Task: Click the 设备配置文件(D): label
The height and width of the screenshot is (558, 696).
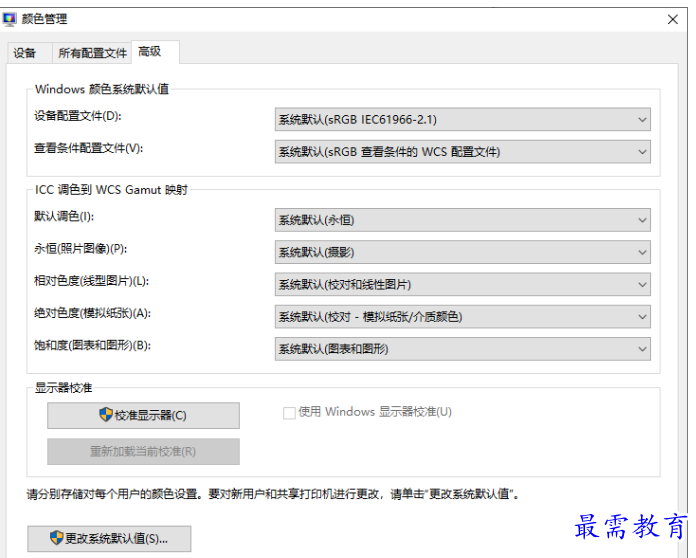Action: point(78,116)
